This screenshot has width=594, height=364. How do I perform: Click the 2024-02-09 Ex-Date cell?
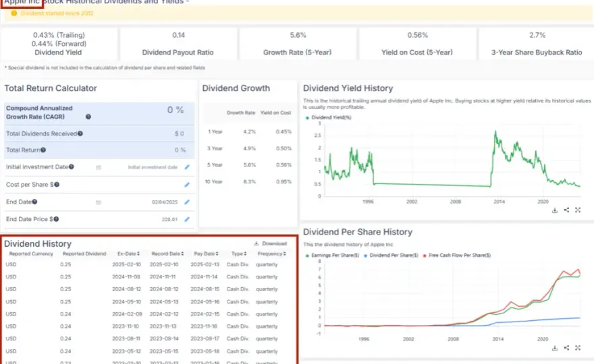point(127,314)
